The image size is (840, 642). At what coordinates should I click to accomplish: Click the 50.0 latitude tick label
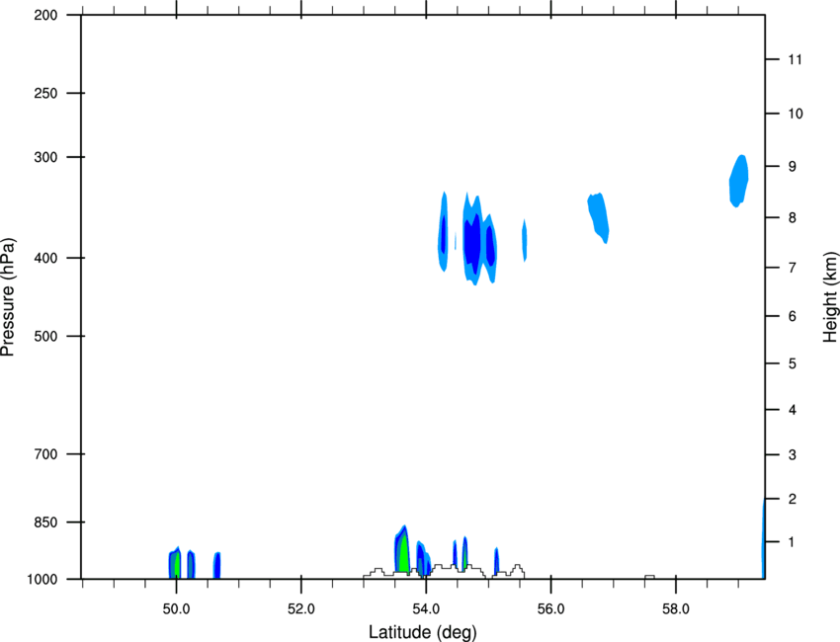pyautogui.click(x=177, y=609)
